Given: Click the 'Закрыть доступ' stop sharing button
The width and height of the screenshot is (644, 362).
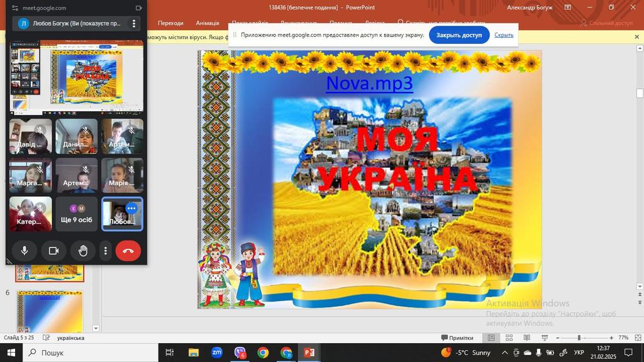Looking at the screenshot, I should click(x=459, y=35).
